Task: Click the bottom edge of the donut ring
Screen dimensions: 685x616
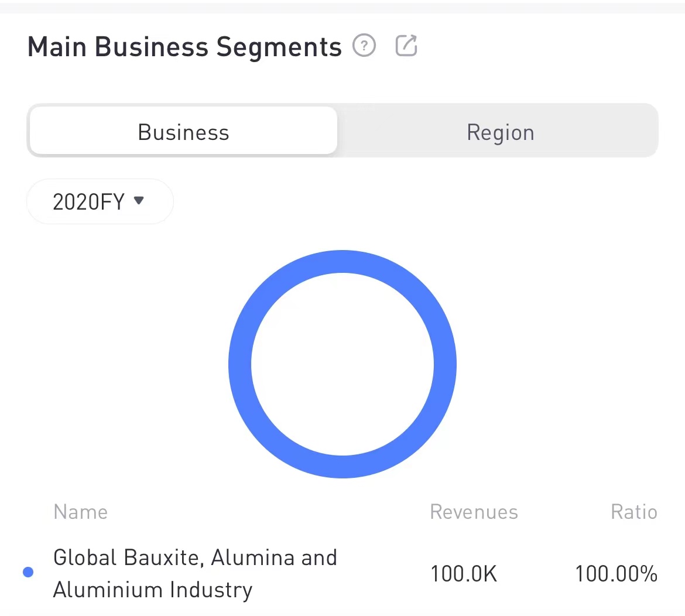Action: [342, 467]
